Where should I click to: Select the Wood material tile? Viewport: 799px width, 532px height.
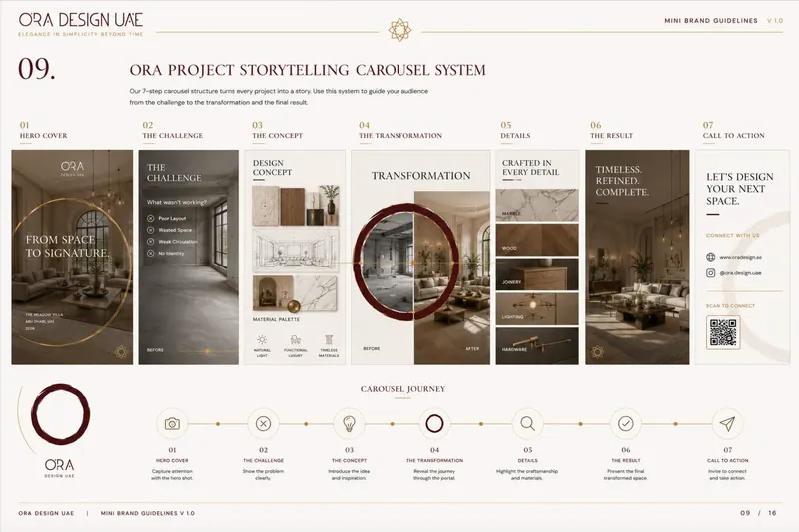[x=537, y=240]
